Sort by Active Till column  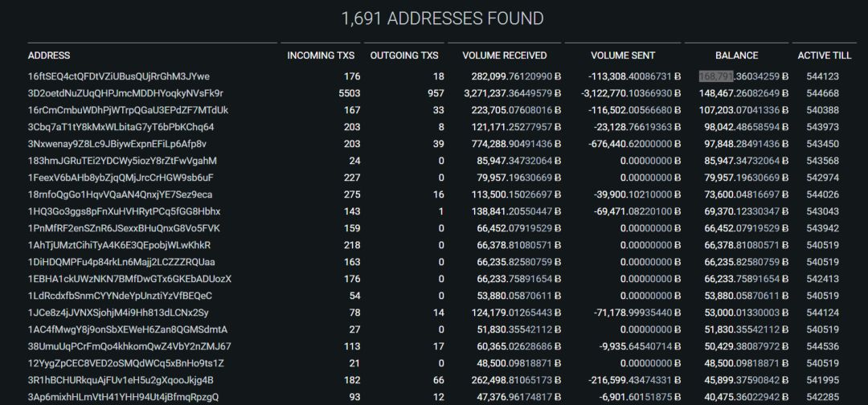pyautogui.click(x=824, y=55)
